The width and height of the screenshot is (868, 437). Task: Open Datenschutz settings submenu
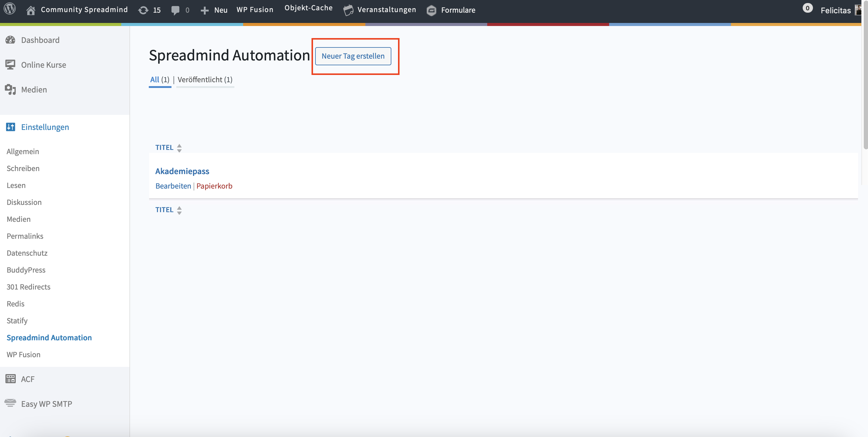tap(27, 253)
